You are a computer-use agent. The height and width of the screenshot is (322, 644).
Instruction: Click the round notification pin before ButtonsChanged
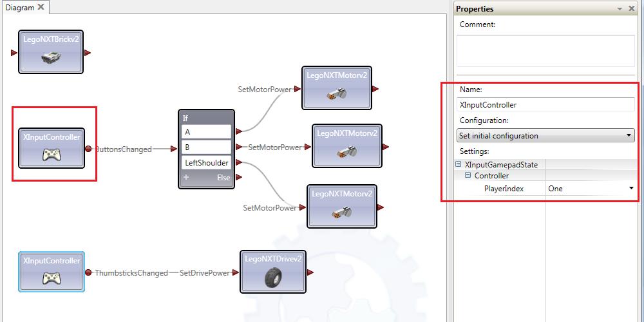[x=88, y=149]
